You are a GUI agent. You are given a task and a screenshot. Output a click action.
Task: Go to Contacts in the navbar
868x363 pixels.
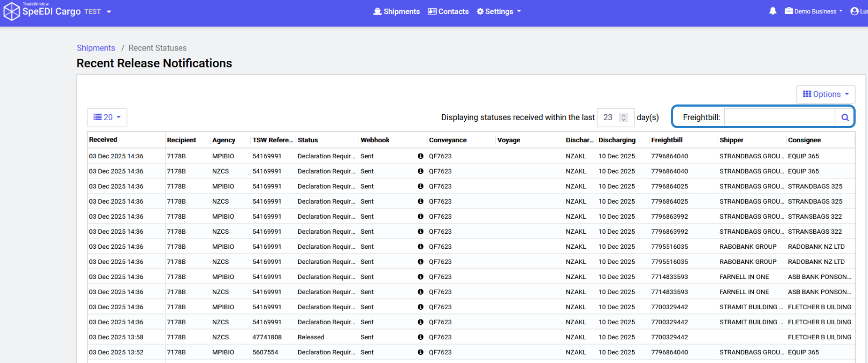(448, 11)
